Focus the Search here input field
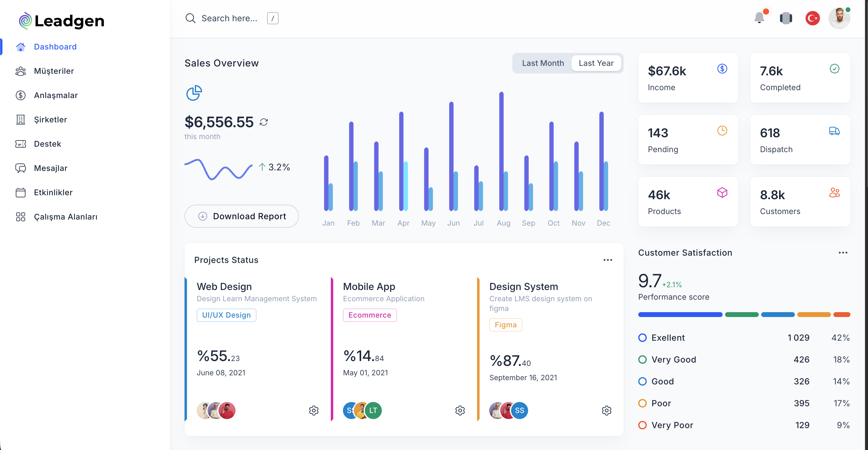This screenshot has width=868, height=450. (229, 18)
